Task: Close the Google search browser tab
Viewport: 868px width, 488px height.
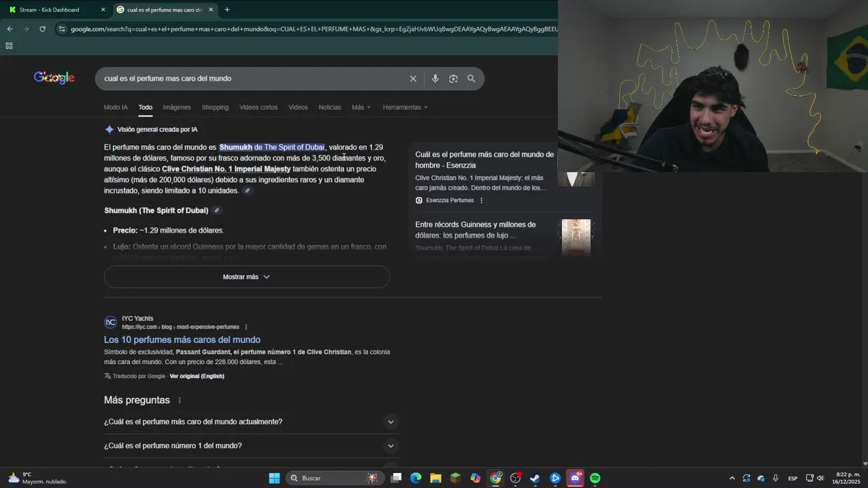Action: click(x=211, y=9)
